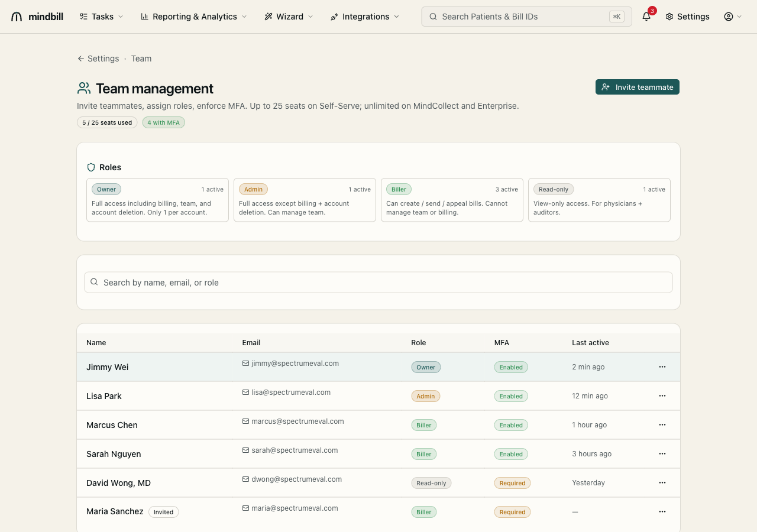Image resolution: width=757 pixels, height=532 pixels.
Task: Click the Required MFA badge for David Wong
Action: [512, 483]
